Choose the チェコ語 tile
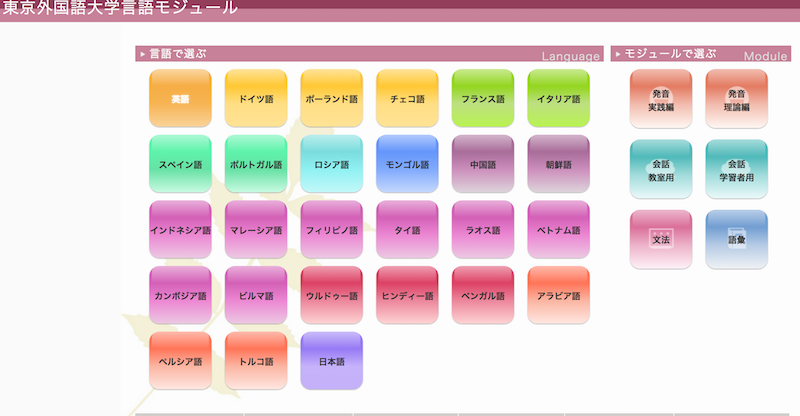The image size is (800, 416). click(407, 98)
